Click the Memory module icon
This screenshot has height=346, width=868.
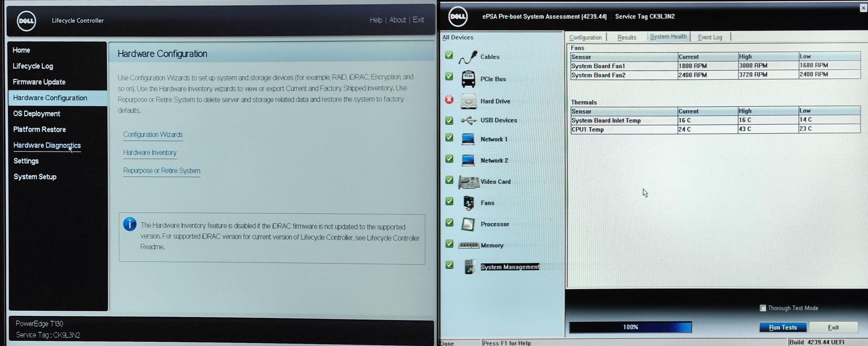tap(469, 245)
